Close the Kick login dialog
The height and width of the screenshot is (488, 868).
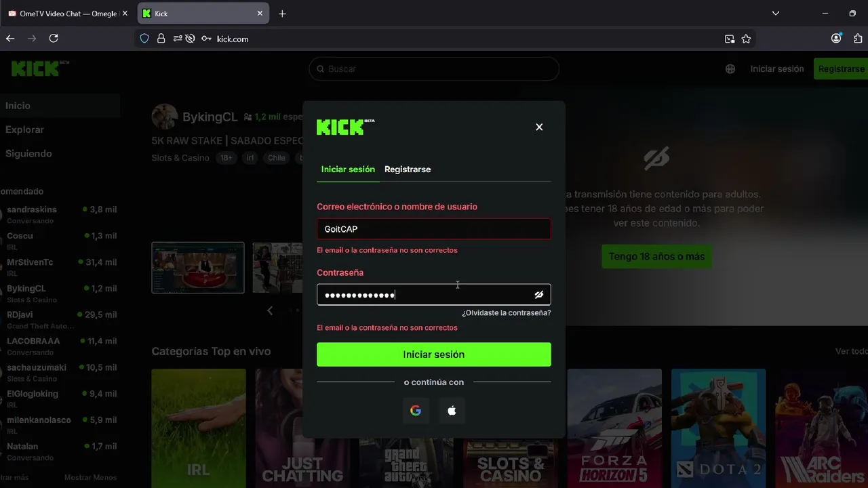pyautogui.click(x=539, y=127)
